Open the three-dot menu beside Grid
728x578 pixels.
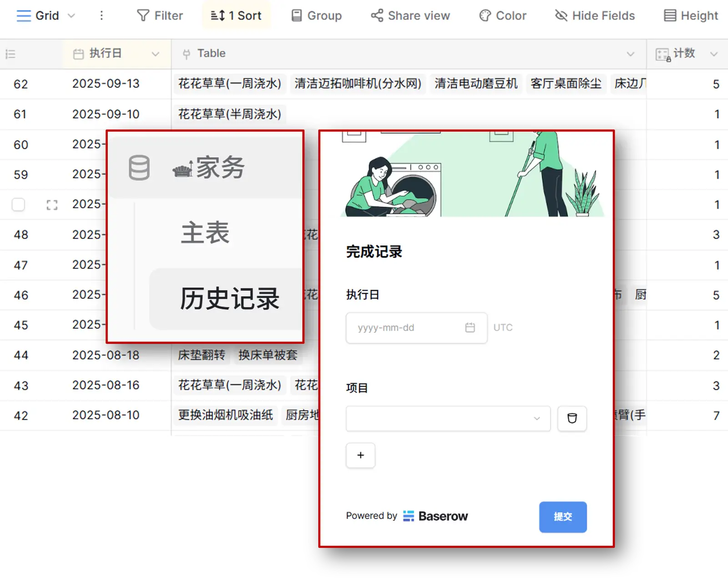point(102,15)
